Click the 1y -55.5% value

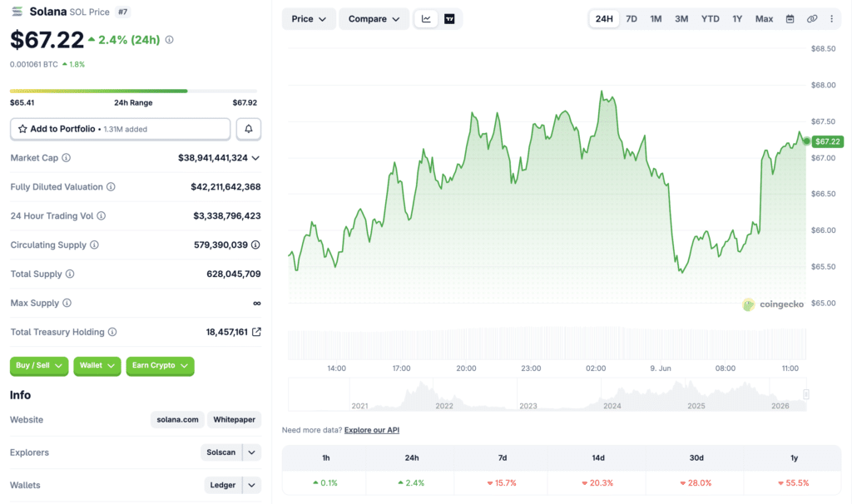click(x=794, y=483)
